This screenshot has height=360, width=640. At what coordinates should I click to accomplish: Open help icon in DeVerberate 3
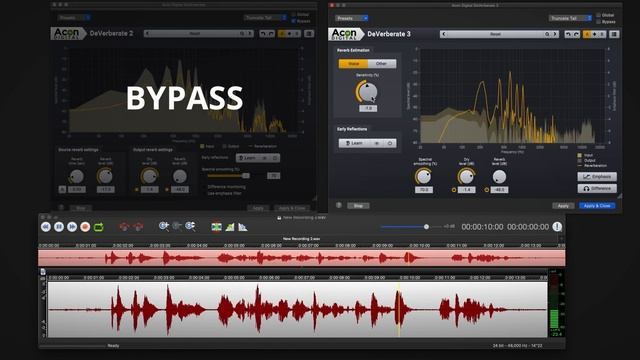tap(339, 205)
